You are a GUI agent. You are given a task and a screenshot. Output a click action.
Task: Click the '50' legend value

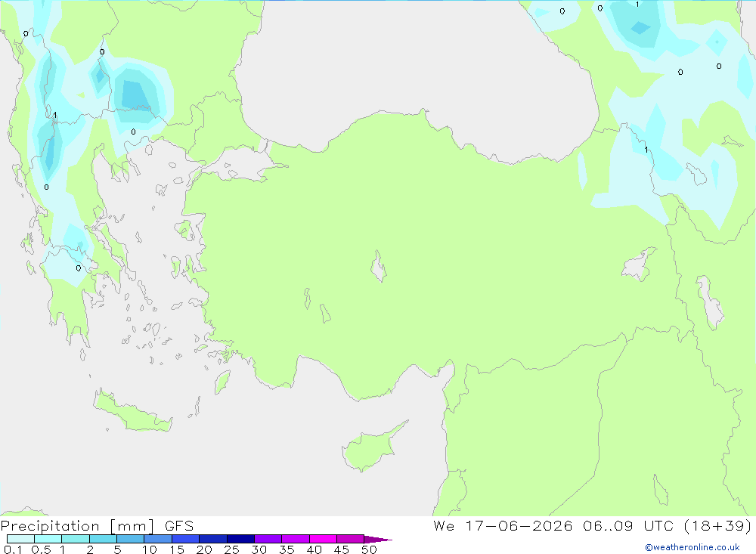(x=370, y=549)
